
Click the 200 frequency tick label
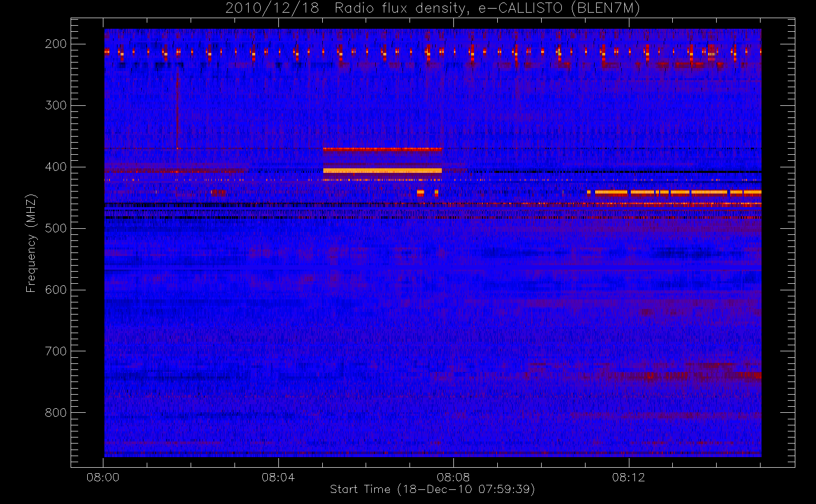(x=56, y=44)
